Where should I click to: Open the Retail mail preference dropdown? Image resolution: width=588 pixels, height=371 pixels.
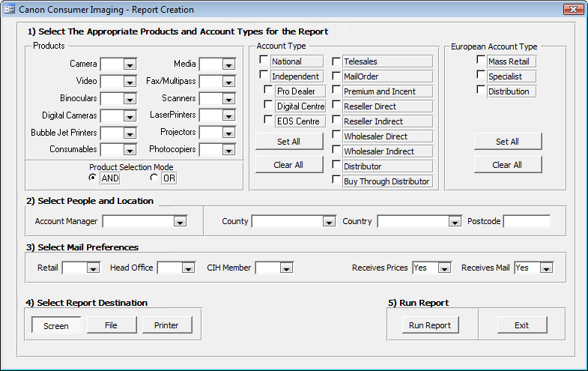click(x=93, y=268)
